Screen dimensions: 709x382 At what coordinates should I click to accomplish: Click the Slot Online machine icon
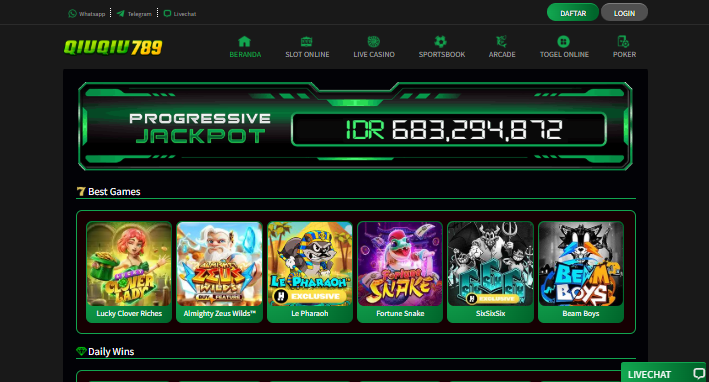(307, 42)
